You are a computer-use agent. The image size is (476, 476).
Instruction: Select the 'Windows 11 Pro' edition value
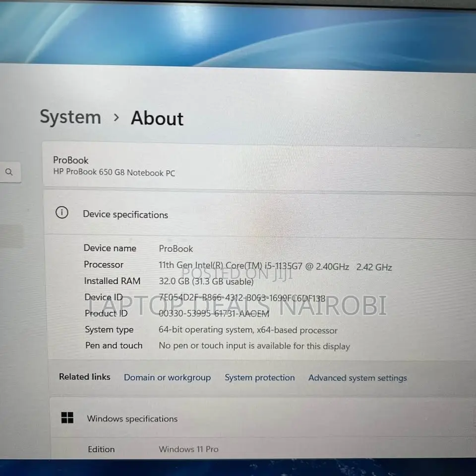pyautogui.click(x=188, y=449)
